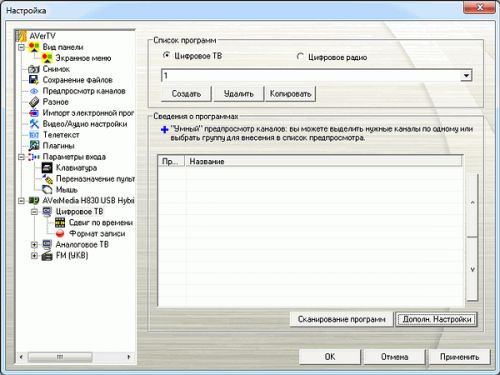This screenshot has width=500, height=375.
Task: Click the Клавиатура keyboard icon
Action: [x=47, y=168]
